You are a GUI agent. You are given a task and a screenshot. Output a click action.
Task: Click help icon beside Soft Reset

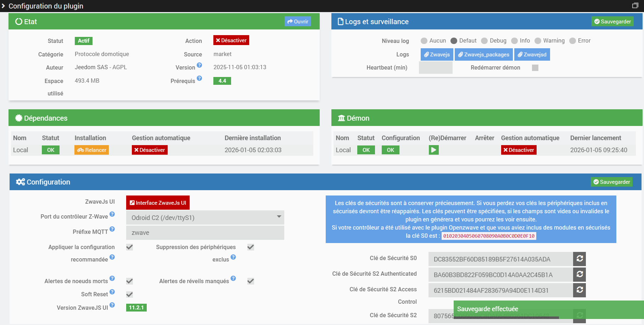112,292
